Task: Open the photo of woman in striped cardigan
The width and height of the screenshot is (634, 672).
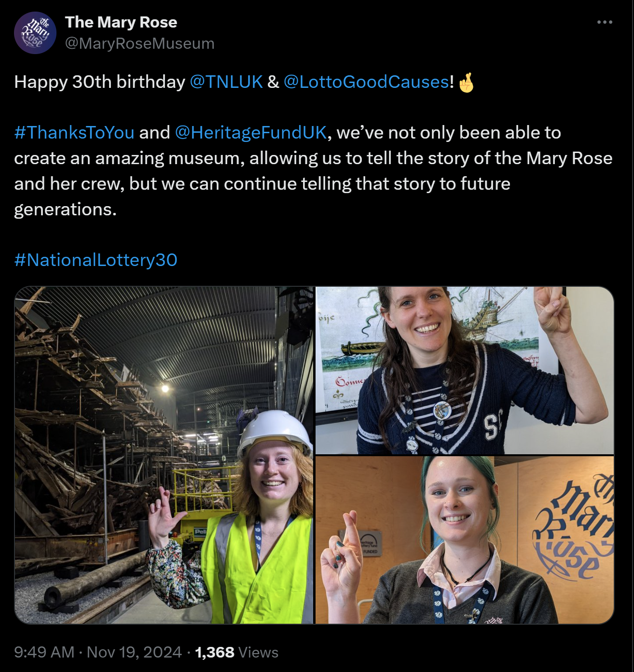Action: (x=465, y=370)
